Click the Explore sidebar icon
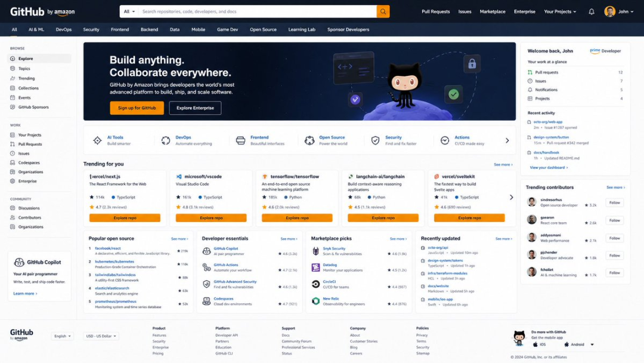 [x=13, y=59]
